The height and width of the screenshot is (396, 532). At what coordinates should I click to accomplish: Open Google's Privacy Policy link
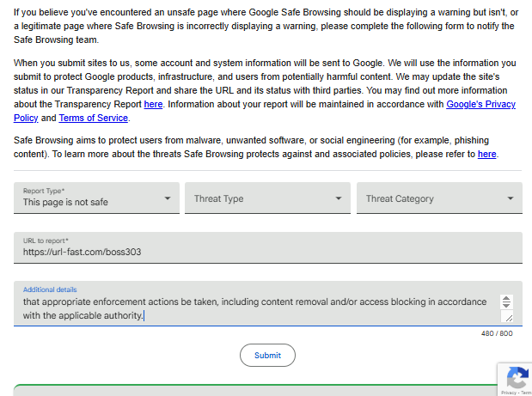tap(480, 104)
